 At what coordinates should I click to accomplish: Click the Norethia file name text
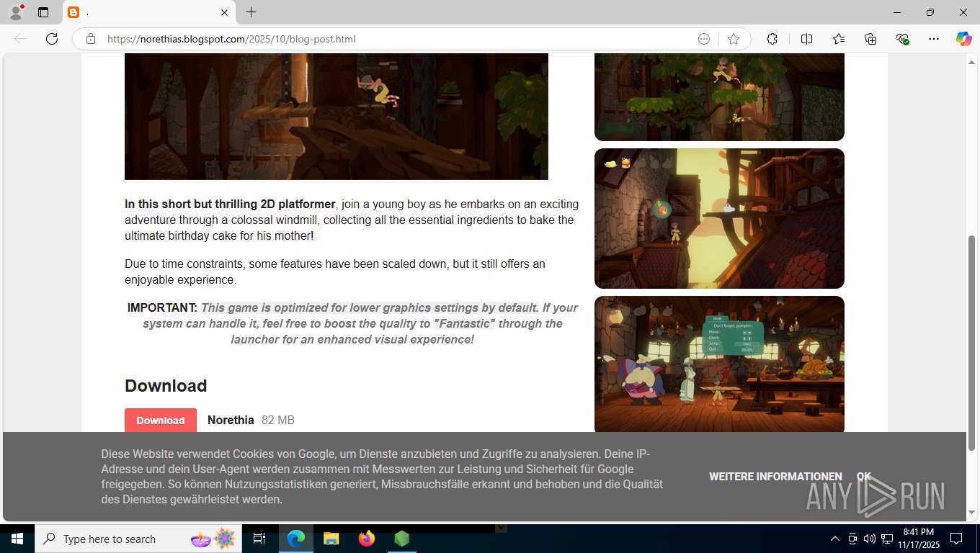coord(231,421)
